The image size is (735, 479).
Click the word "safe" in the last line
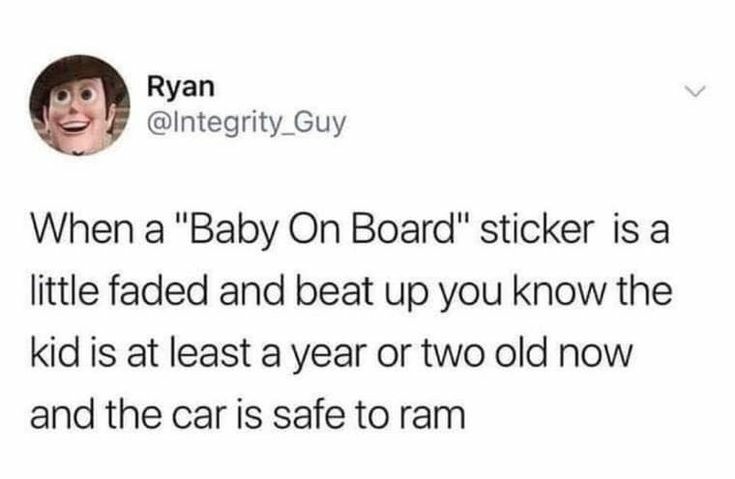[x=310, y=415]
